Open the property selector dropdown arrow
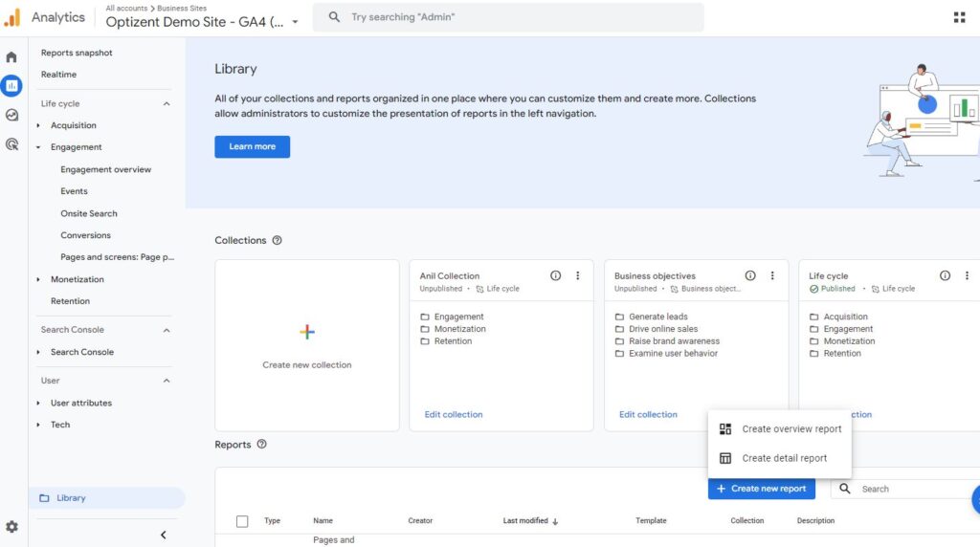980x547 pixels. tap(295, 22)
